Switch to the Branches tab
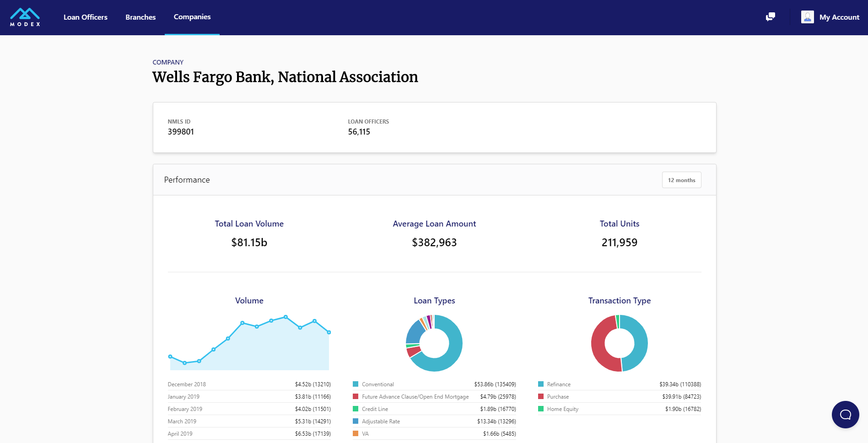The height and width of the screenshot is (443, 868). coord(140,17)
